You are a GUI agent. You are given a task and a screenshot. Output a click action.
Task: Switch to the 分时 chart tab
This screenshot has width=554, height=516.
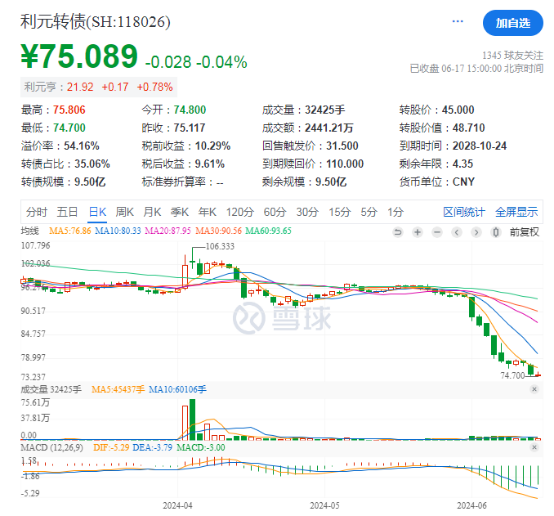click(37, 212)
